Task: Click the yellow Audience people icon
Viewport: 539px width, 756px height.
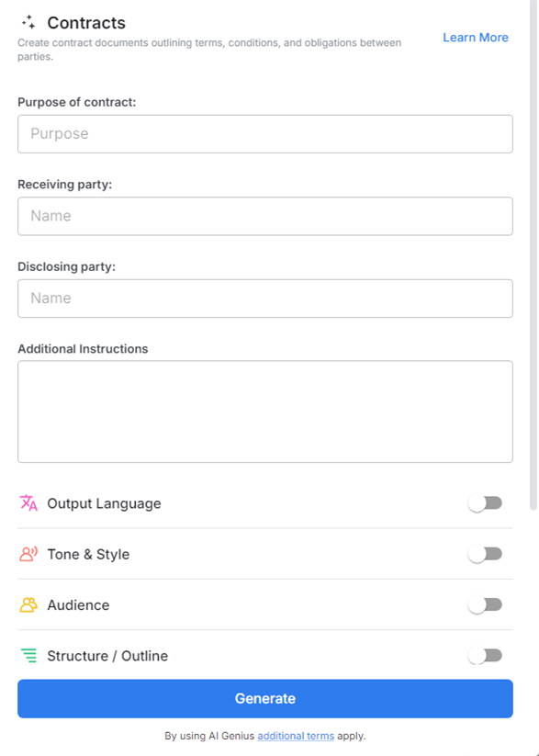Action: pos(28,604)
